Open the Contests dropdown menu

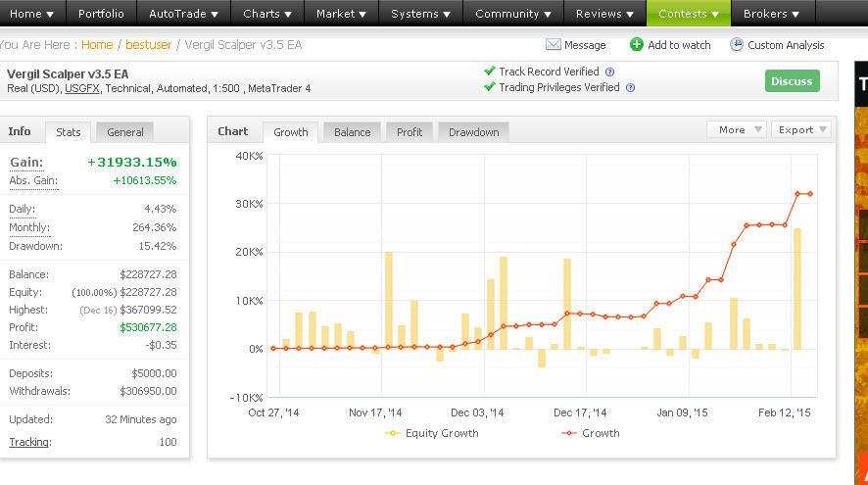point(689,14)
